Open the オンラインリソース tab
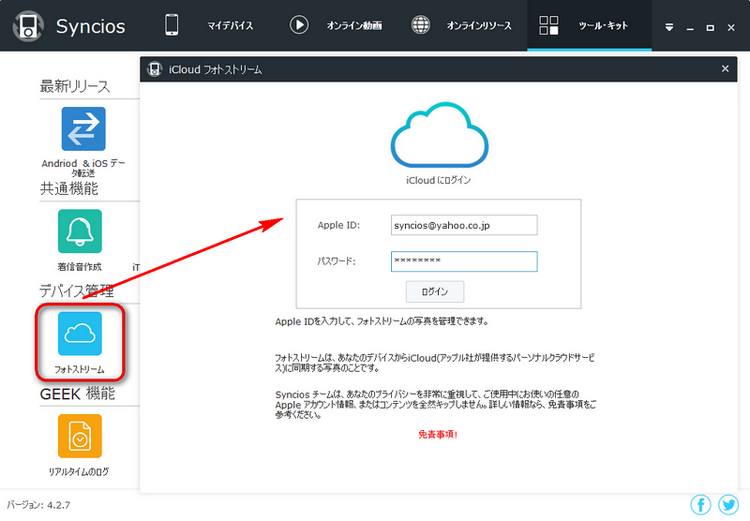 coord(479,25)
